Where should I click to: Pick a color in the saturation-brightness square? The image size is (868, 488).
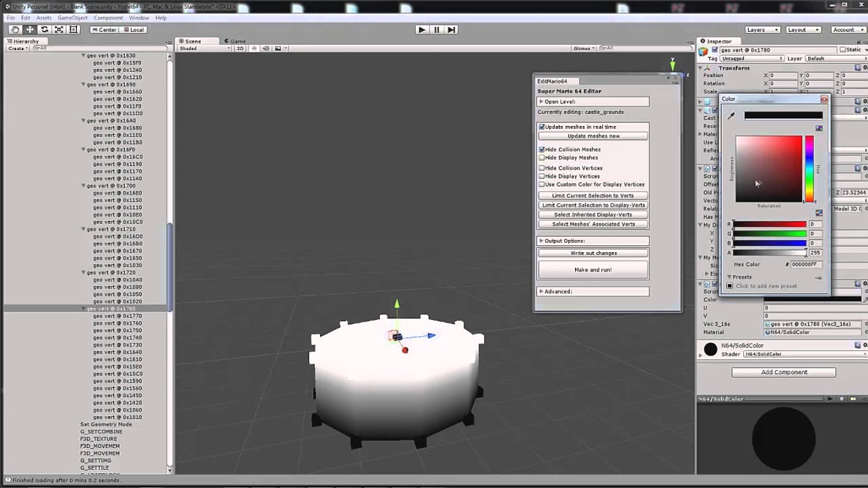[769, 169]
